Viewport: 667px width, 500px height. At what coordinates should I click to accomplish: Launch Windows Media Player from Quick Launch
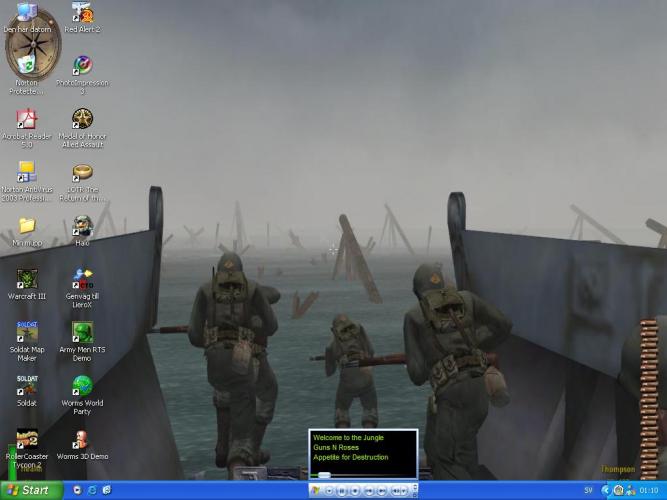pyautogui.click(x=77, y=490)
